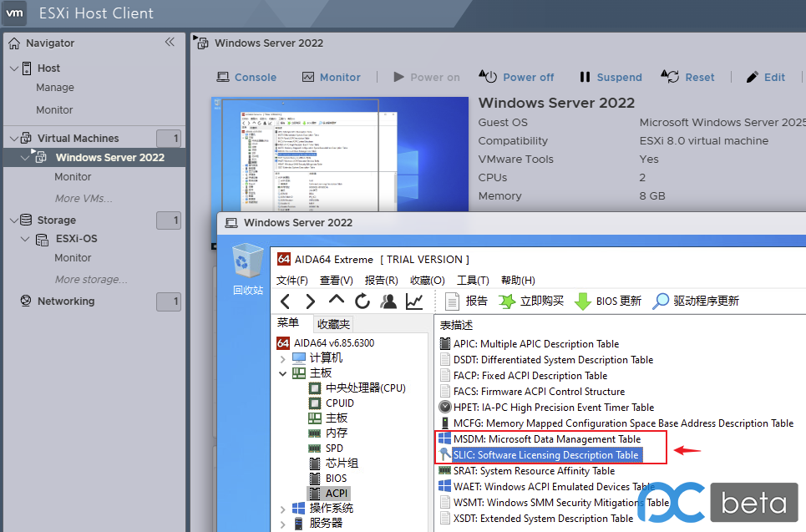Open the 工具(T) menu in AIDA64
Viewport: 806px width, 532px height.
[473, 280]
